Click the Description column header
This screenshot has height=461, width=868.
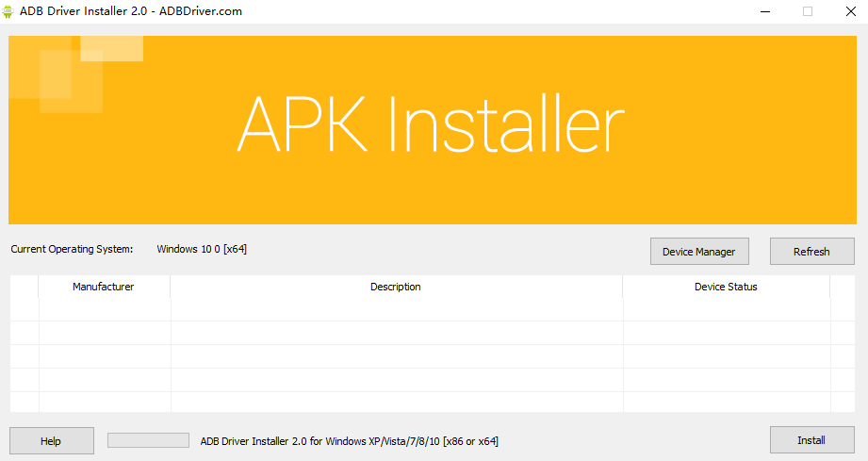pos(396,287)
